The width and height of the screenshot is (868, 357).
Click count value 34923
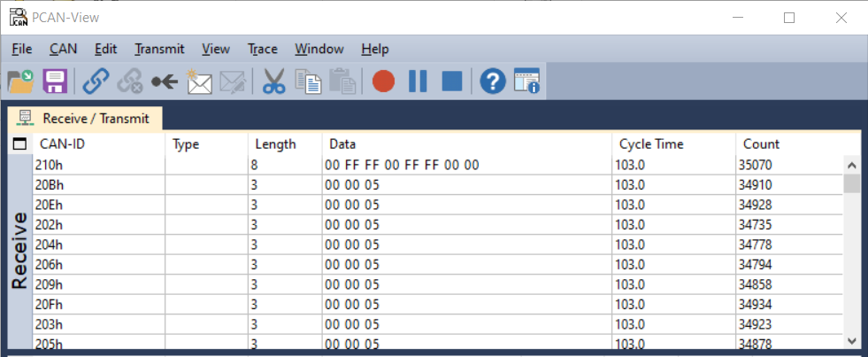pyautogui.click(x=755, y=324)
